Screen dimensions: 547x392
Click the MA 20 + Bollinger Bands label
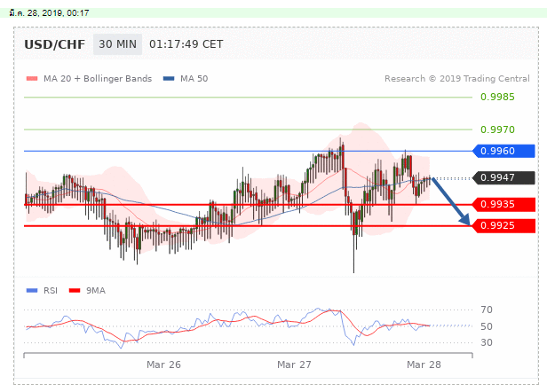pyautogui.click(x=98, y=79)
